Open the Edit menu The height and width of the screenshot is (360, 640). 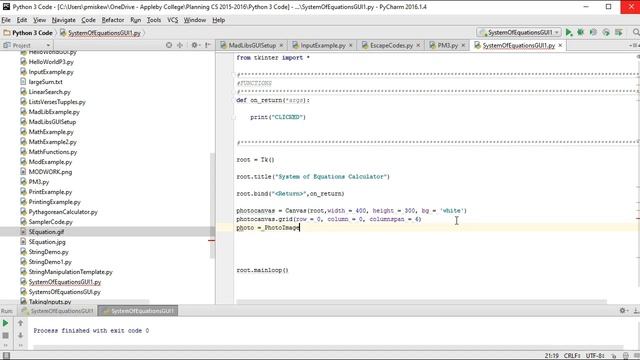(22, 20)
